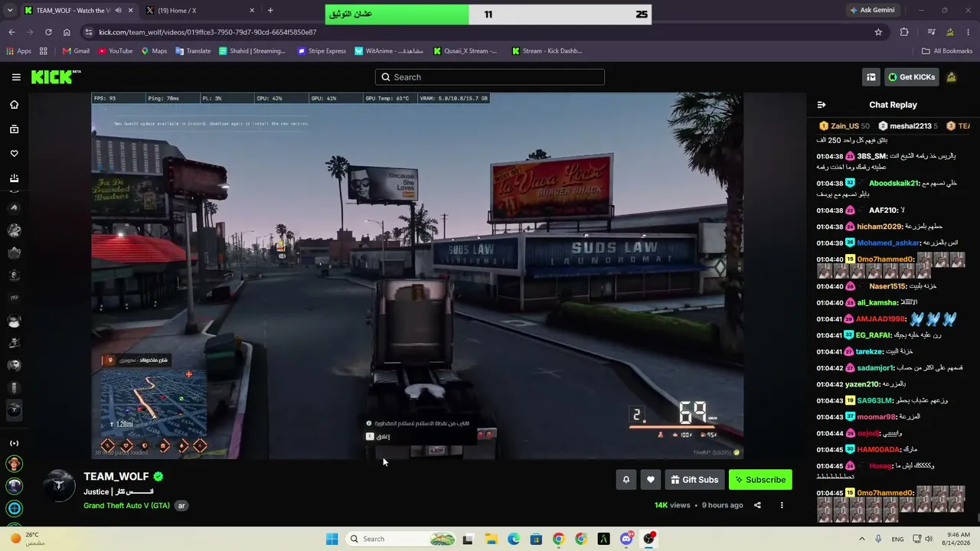980x551 pixels.
Task: Click chat username Aboodskaik21
Action: click(x=893, y=184)
